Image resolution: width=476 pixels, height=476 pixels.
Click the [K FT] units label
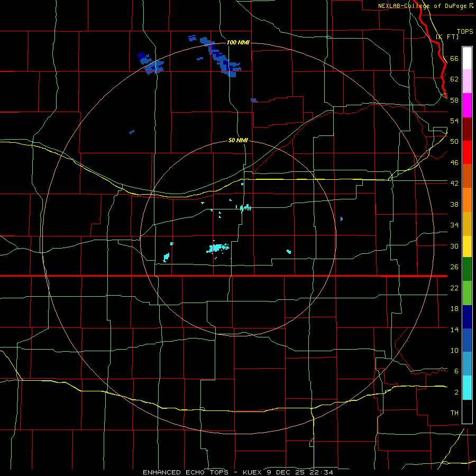[x=447, y=36]
